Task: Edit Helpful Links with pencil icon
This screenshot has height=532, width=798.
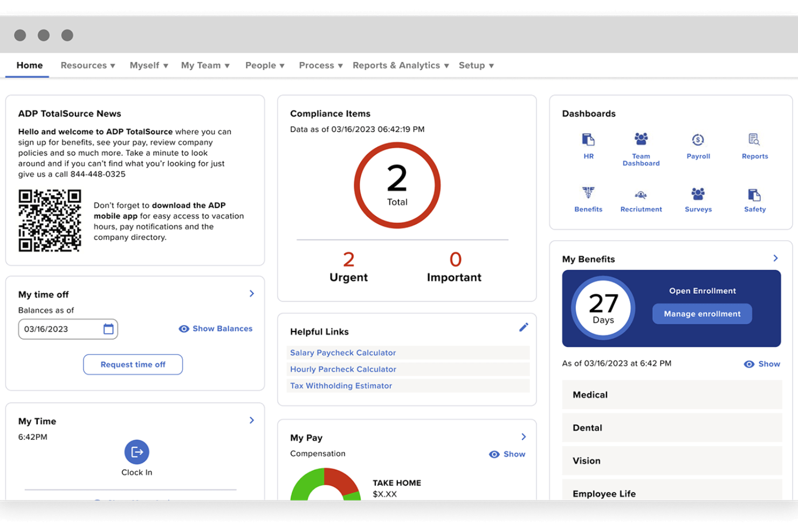Action: tap(524, 327)
